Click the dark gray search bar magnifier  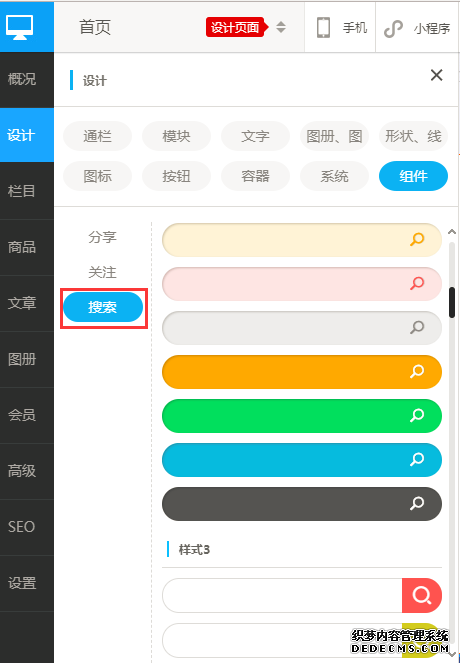click(x=417, y=503)
